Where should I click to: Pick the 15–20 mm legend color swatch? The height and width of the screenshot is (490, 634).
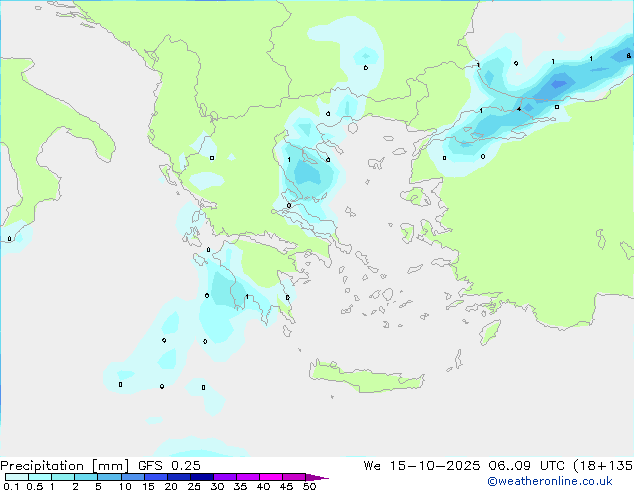click(155, 477)
